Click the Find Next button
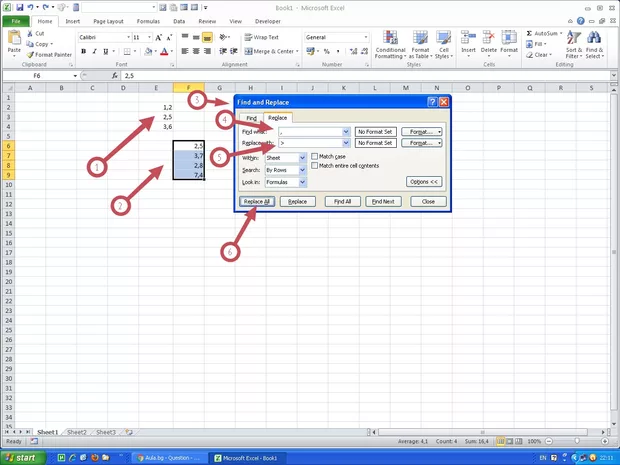Image resolution: width=620 pixels, height=465 pixels. click(x=381, y=201)
